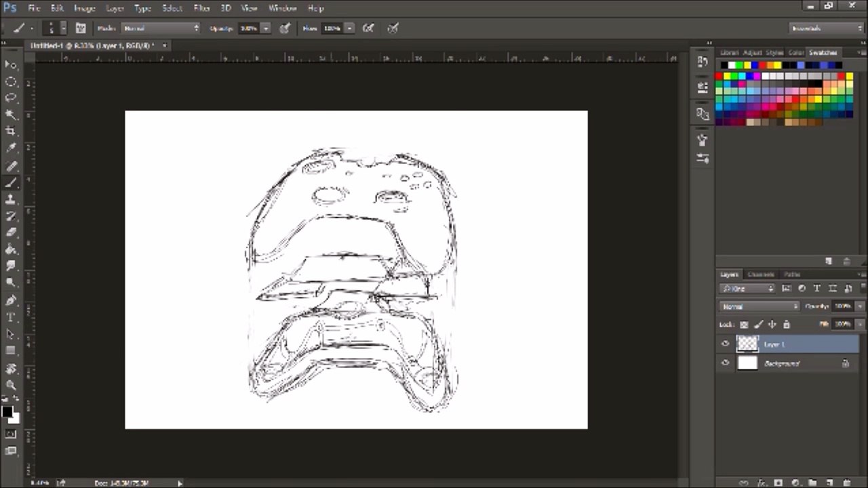The width and height of the screenshot is (868, 488).
Task: Select the Move tool
Action: click(x=11, y=64)
